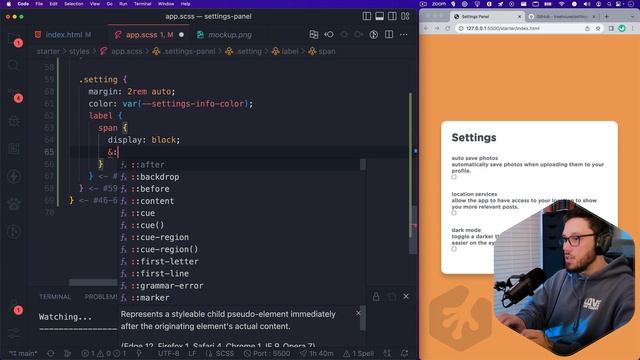640x360 pixels.
Task: Open the Extensions view in activity bar
Action: click(x=13, y=149)
